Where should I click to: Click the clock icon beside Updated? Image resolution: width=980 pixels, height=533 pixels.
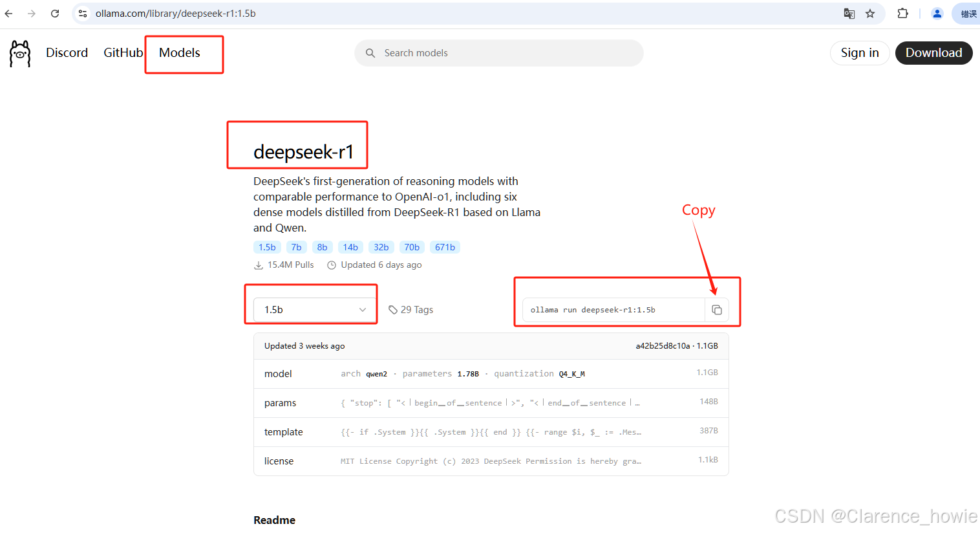(x=332, y=265)
